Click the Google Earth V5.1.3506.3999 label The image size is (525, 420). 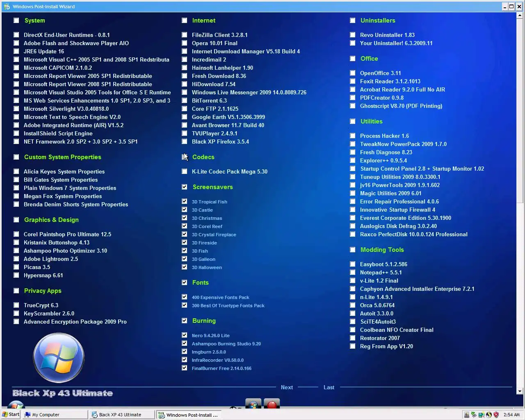pos(228,117)
